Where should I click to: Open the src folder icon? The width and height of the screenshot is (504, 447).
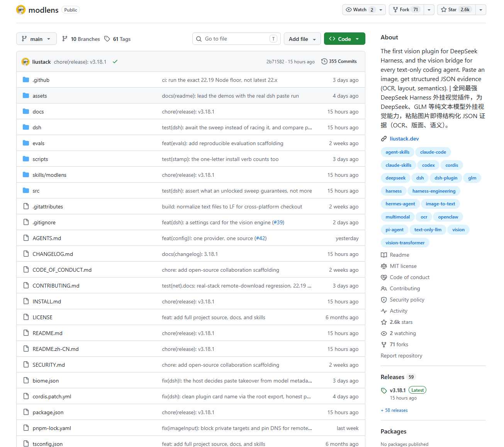pos(26,191)
